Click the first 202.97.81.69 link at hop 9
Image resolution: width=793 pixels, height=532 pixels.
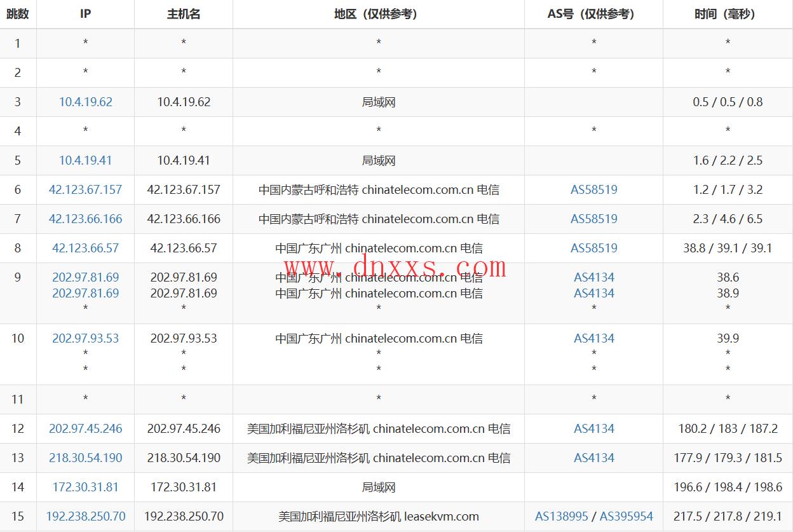85,277
